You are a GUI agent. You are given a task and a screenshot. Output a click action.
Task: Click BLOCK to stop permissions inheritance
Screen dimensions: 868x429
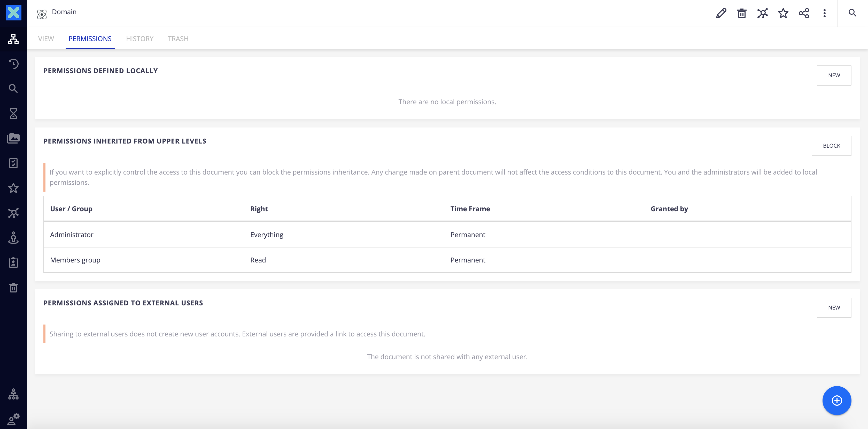[x=831, y=146]
